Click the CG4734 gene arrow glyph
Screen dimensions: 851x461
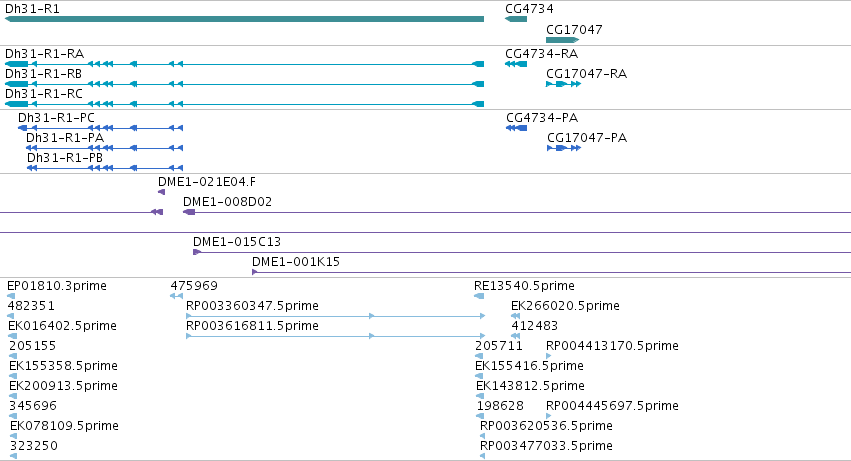click(x=516, y=19)
